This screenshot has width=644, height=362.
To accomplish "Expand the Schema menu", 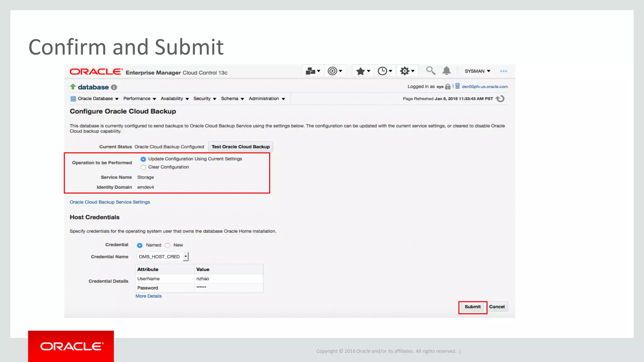I will point(233,99).
